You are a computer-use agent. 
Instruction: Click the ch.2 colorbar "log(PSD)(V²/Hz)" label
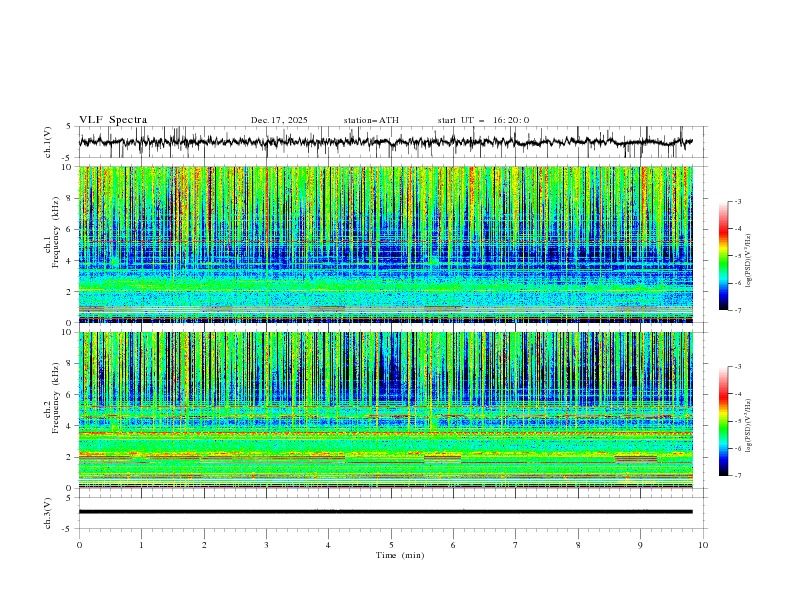(749, 426)
